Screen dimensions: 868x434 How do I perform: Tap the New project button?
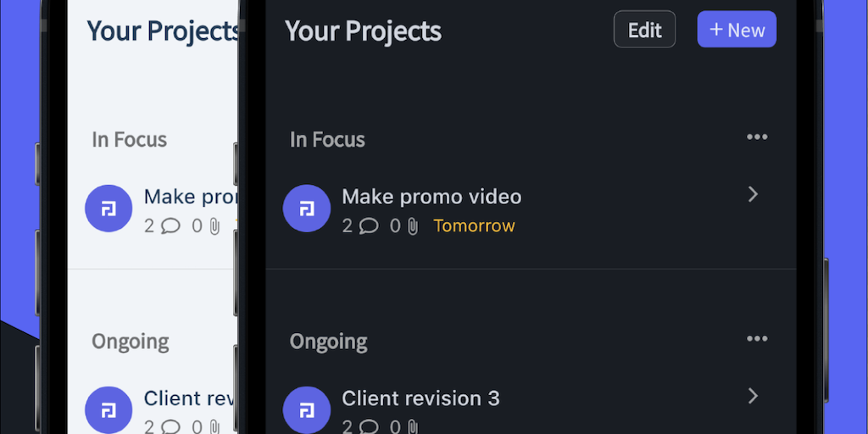click(x=737, y=30)
